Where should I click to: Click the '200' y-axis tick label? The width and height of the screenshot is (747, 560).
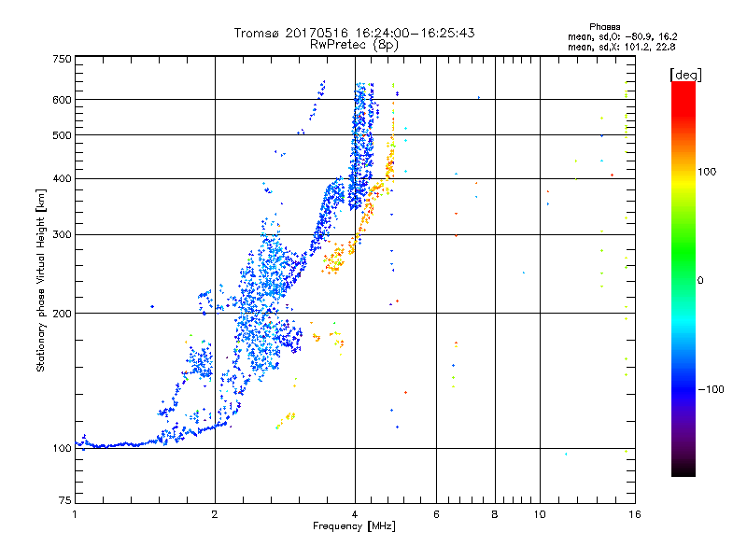pyautogui.click(x=62, y=314)
